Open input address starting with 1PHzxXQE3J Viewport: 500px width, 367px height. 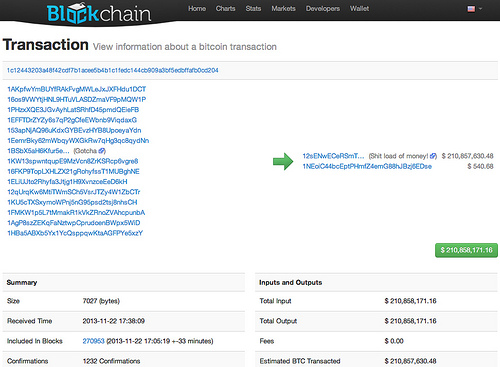click(73, 110)
